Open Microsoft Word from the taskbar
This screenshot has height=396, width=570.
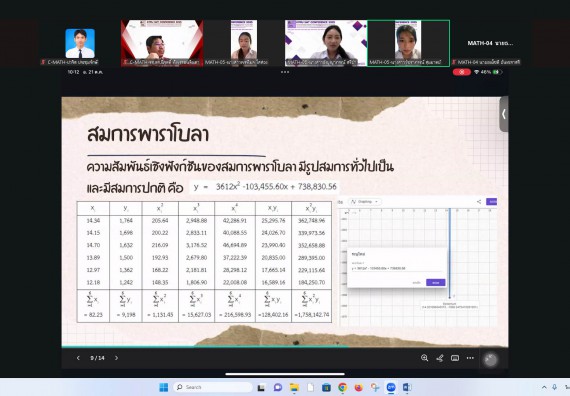[407, 388]
